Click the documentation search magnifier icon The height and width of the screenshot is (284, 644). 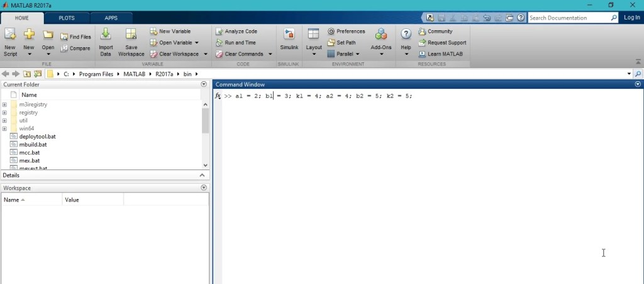click(x=614, y=18)
